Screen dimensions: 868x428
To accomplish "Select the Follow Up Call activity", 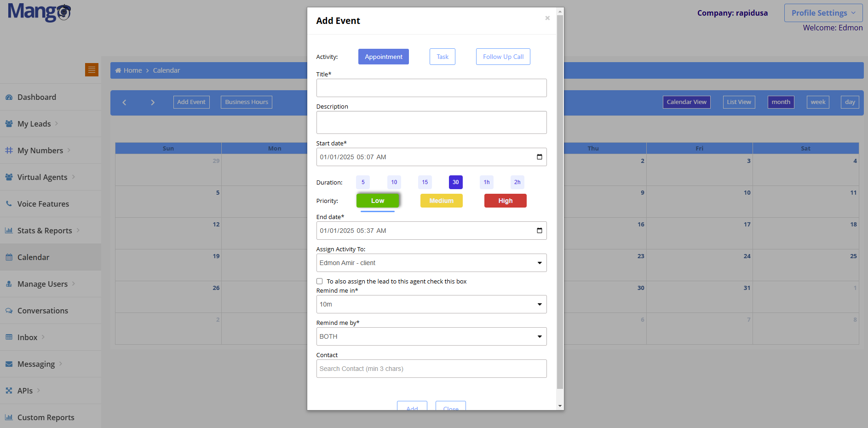I will point(503,56).
